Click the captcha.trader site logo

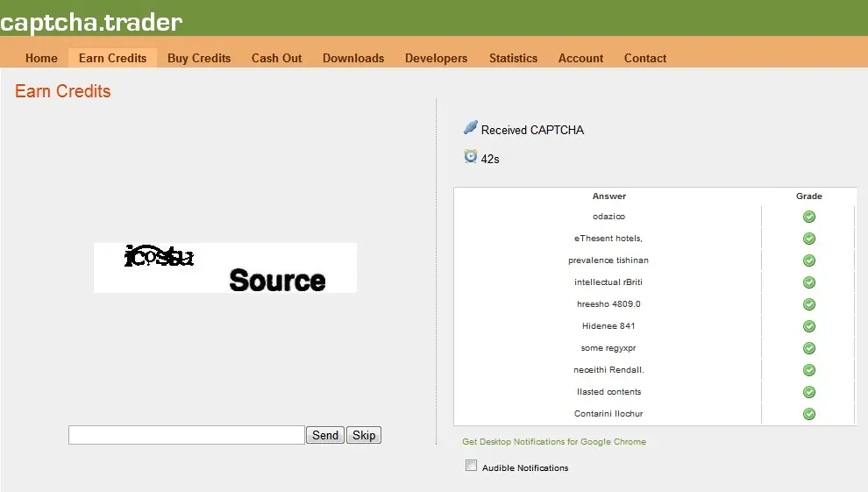click(x=91, y=22)
